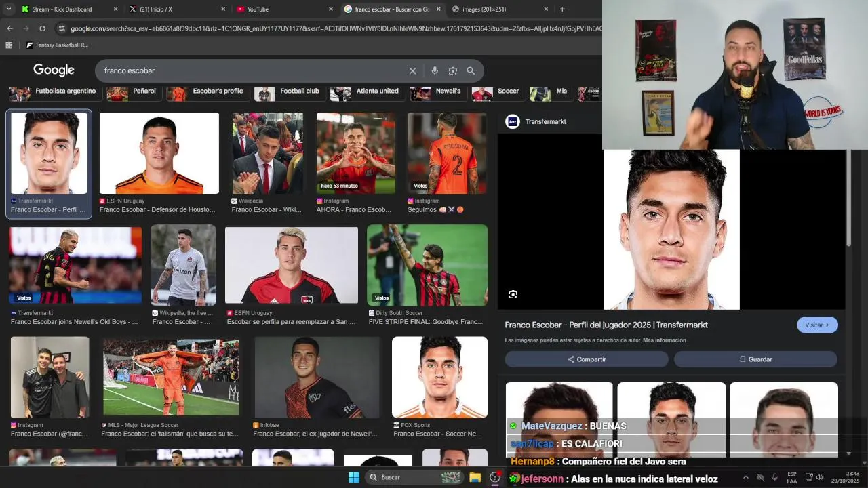Open the Transfermarkt logo in preview panel
Image resolution: width=868 pixels, height=488 pixels.
click(513, 121)
